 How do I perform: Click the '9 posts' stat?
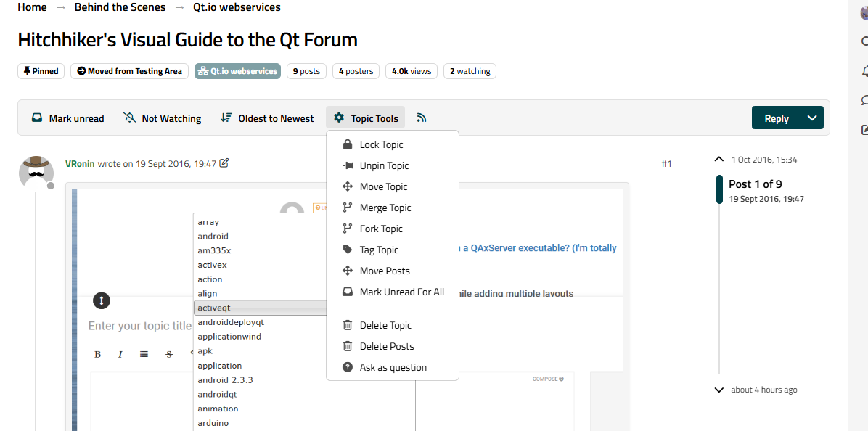click(307, 71)
